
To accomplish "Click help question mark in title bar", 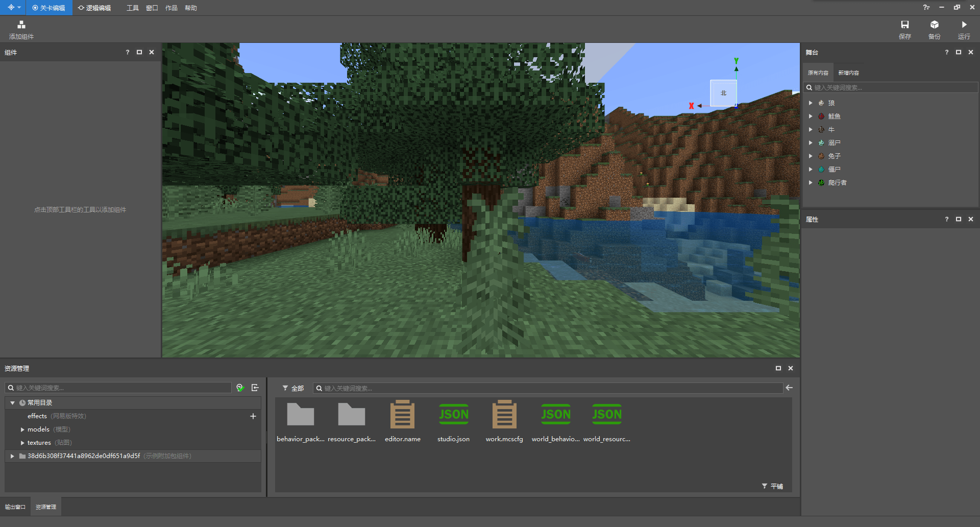I will (926, 7).
